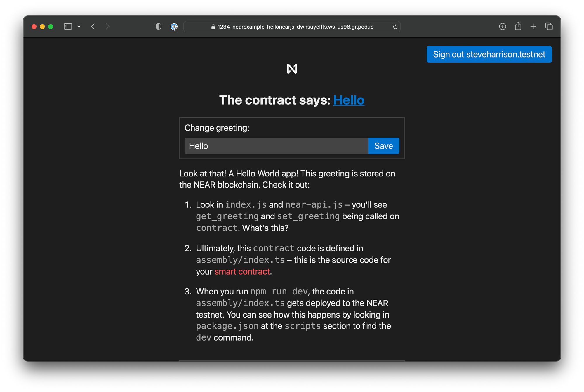Close the Safari window
Image resolution: width=584 pixels, height=392 pixels.
click(x=34, y=27)
